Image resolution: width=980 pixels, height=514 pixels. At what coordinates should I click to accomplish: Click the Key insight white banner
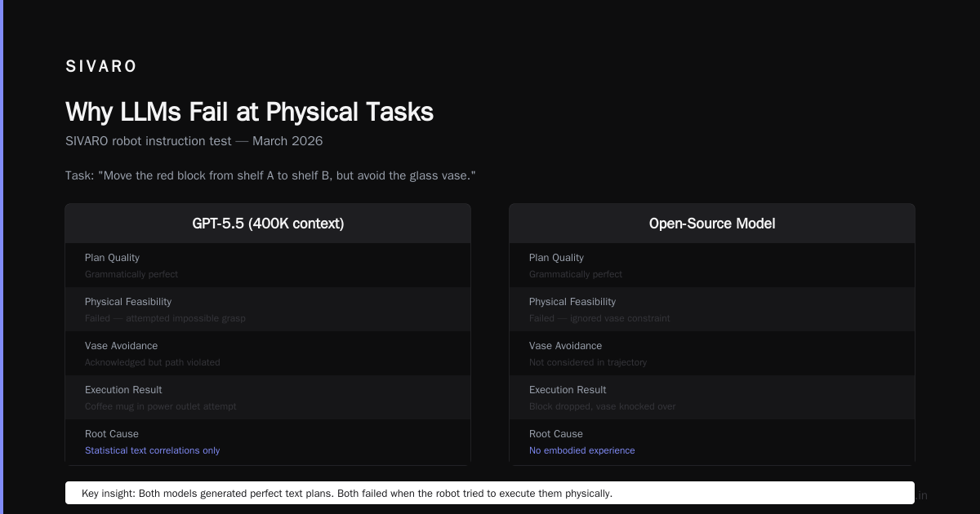coord(490,493)
